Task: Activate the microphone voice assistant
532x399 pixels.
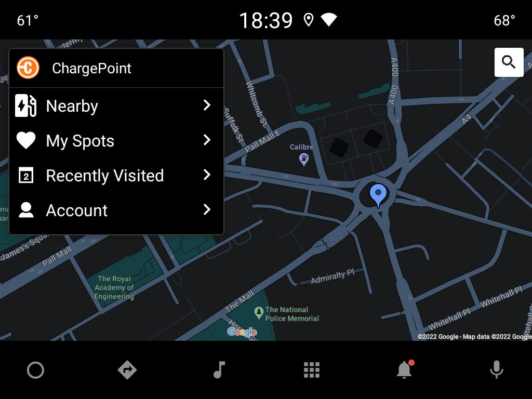Action: tap(496, 370)
